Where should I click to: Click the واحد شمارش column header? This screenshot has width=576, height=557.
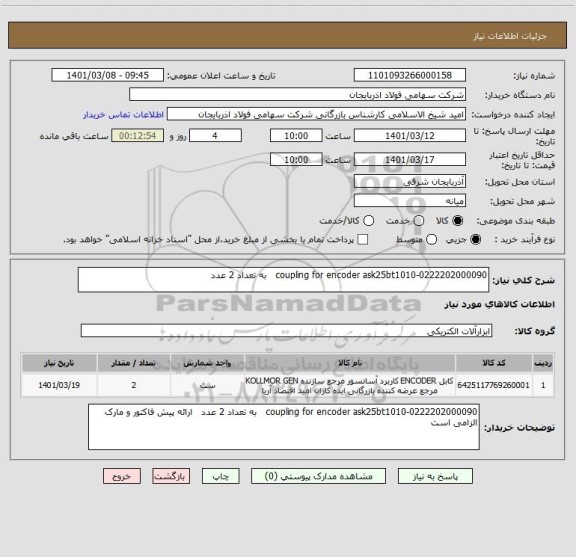click(x=207, y=363)
